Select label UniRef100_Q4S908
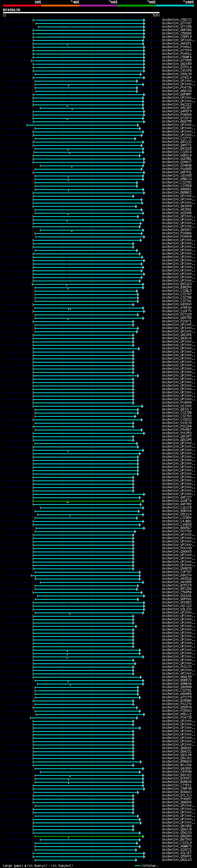The image size is (197, 868). tap(177, 206)
